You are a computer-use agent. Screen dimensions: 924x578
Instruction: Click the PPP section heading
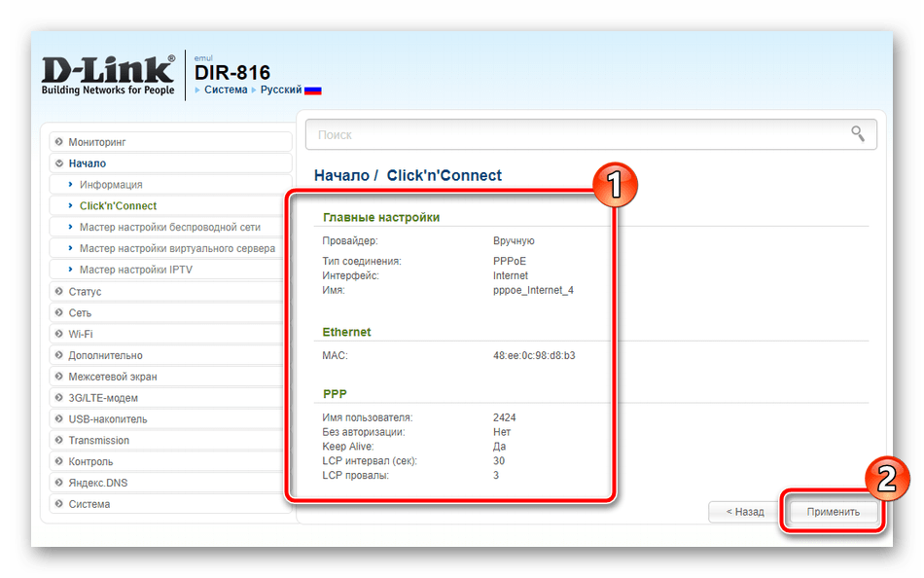point(335,394)
